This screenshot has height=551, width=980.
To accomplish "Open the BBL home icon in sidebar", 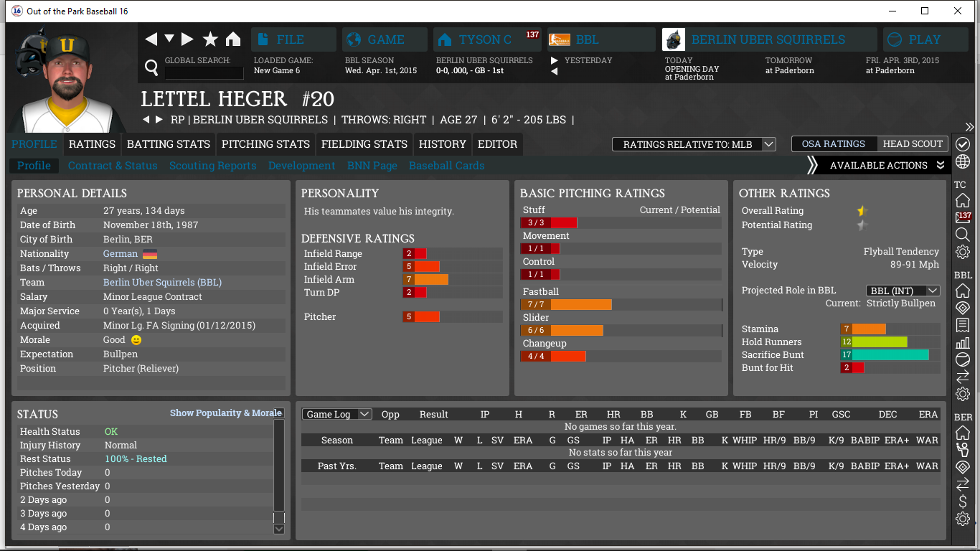I will (x=963, y=291).
